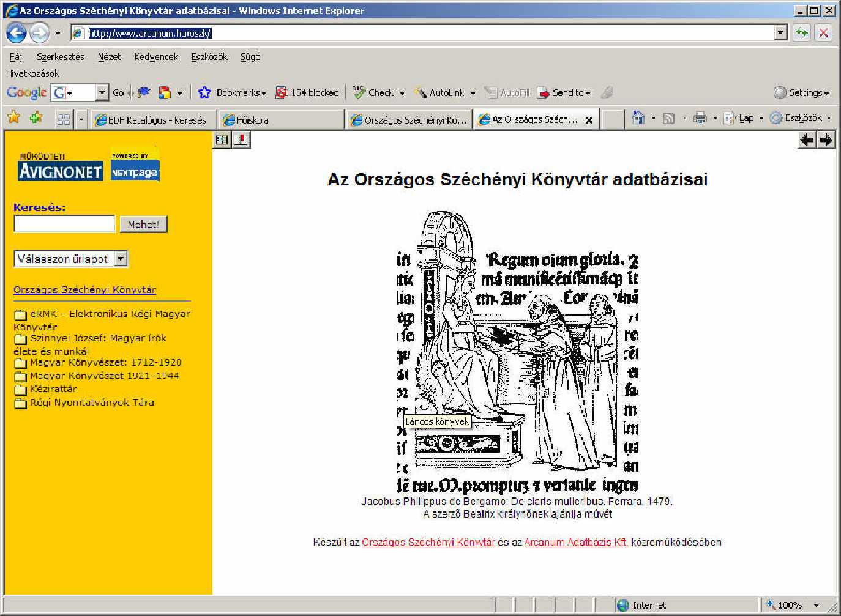
Task: Switch to the inactive Országos Széchényi Kö... tab
Action: tap(409, 120)
